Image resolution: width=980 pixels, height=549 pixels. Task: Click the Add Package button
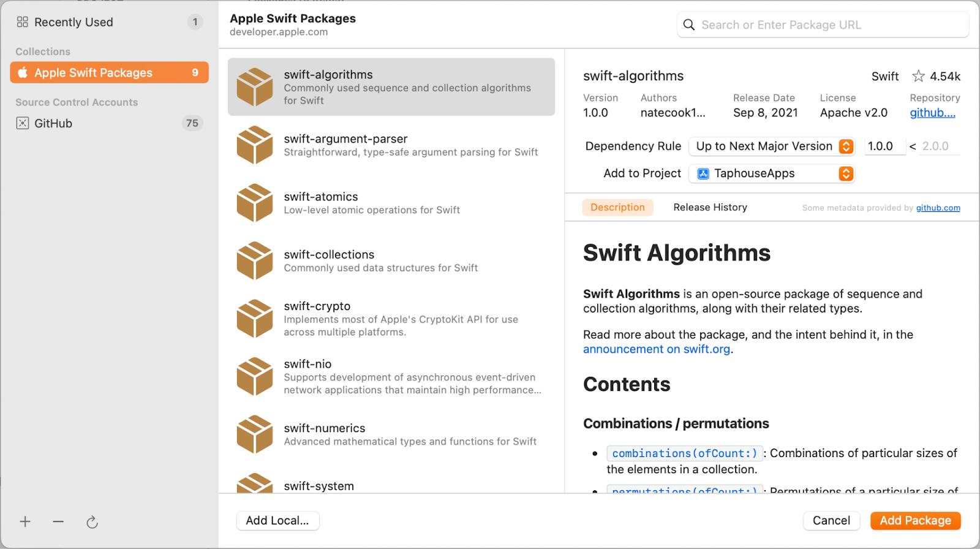(x=915, y=520)
